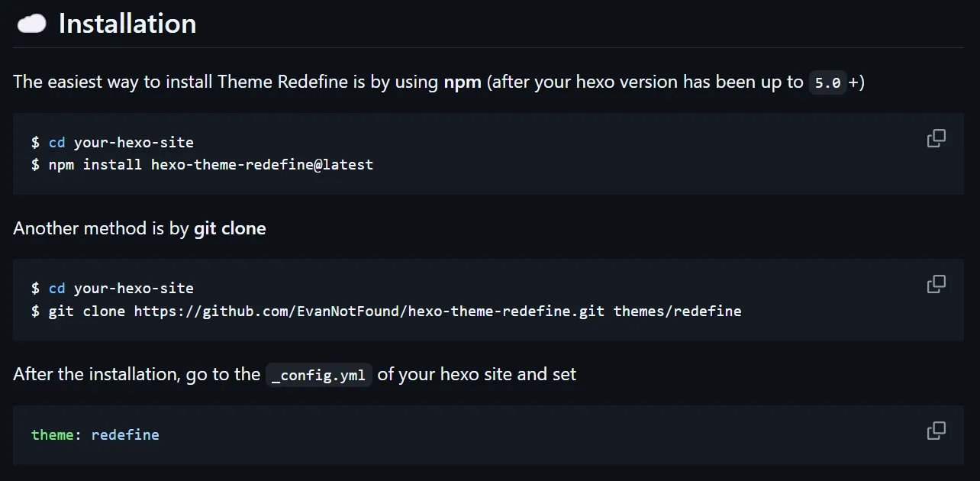Click the cloud emoji beside Installation
Image resolution: width=980 pixels, height=481 pixels.
(x=32, y=24)
